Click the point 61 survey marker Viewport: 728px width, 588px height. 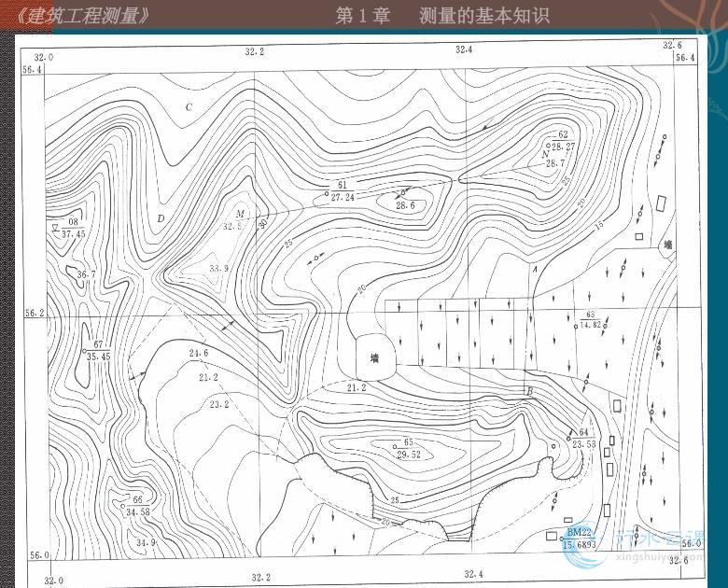[x=327, y=195]
